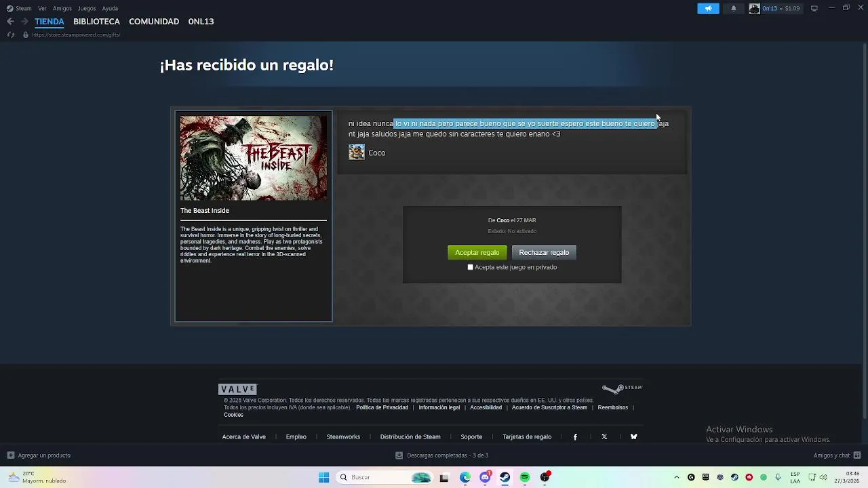Viewport: 868px width, 488px height.
Task: Open Accesibilidad footer link
Action: 486,407
